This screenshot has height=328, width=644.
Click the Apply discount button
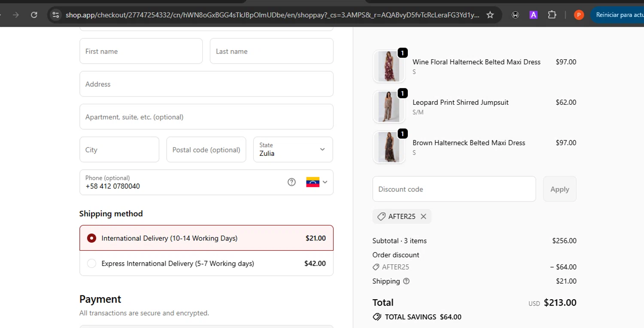(559, 189)
